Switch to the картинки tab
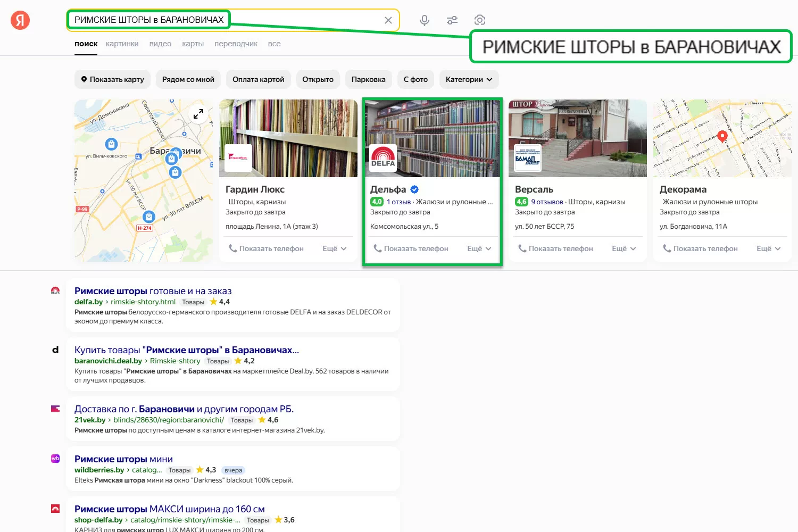The image size is (798, 532). [x=122, y=44]
